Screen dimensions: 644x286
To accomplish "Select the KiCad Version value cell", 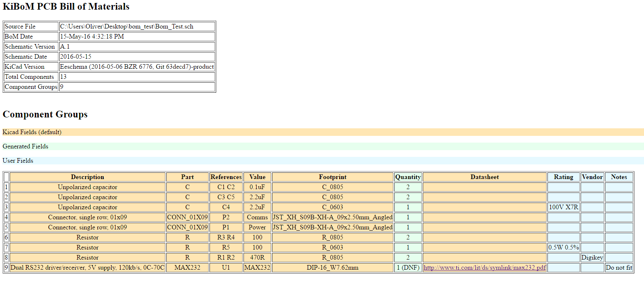I will point(136,67).
